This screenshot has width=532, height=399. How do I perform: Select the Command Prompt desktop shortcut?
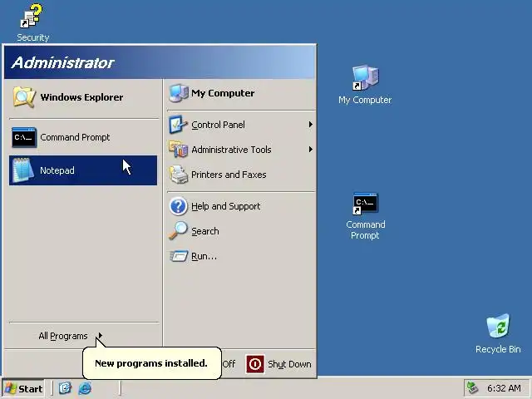coord(365,204)
